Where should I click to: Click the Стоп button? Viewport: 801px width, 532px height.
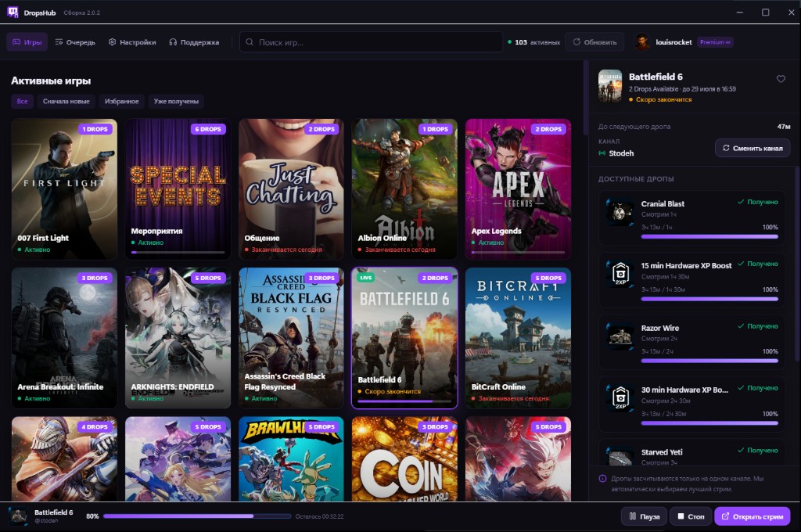click(x=691, y=516)
